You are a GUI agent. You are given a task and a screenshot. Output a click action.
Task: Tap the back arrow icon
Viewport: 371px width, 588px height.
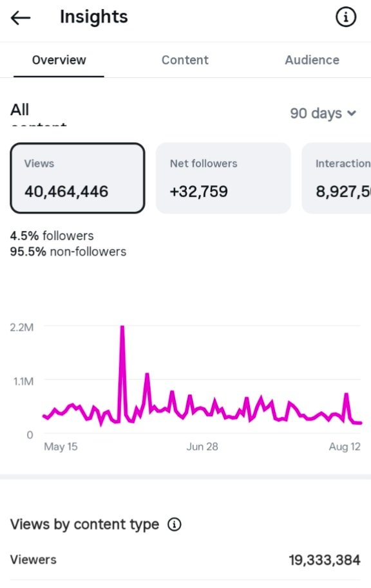tap(20, 17)
